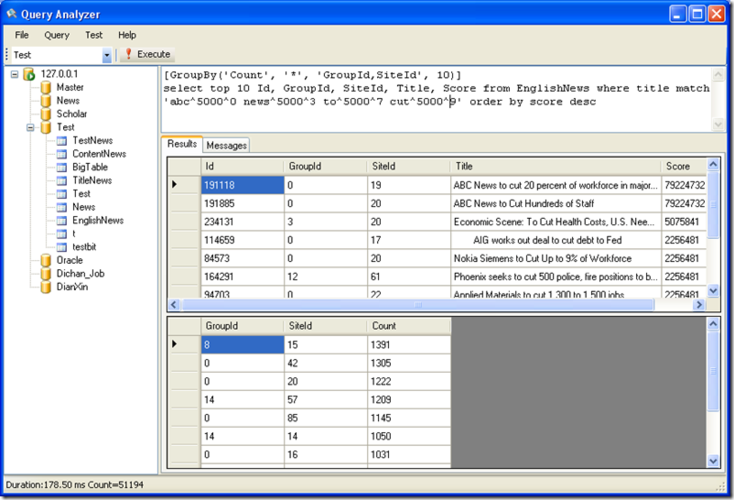Click lower grid vertical scroll up arrow

[x=712, y=324]
